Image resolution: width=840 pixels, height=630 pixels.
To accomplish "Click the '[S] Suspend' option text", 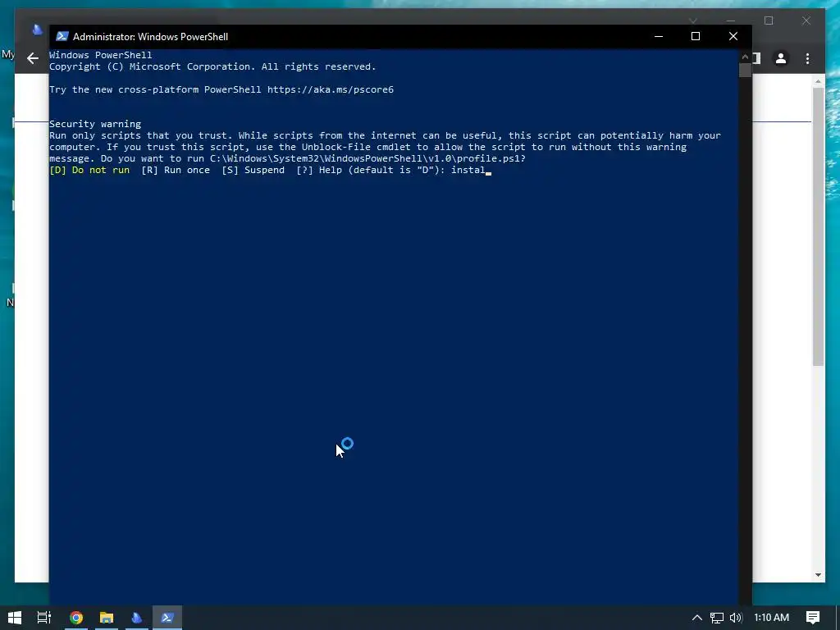I will (x=253, y=170).
